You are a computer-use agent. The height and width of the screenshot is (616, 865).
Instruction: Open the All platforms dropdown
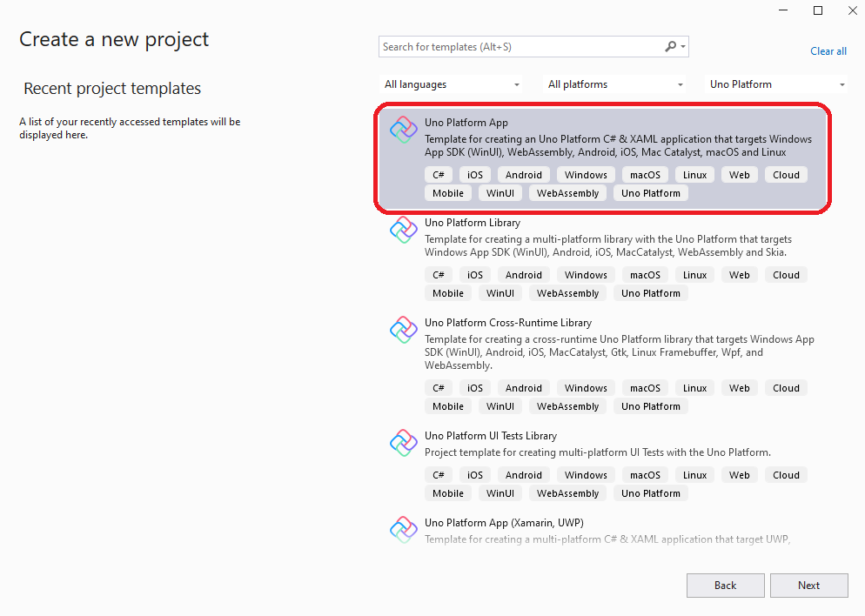click(x=615, y=84)
